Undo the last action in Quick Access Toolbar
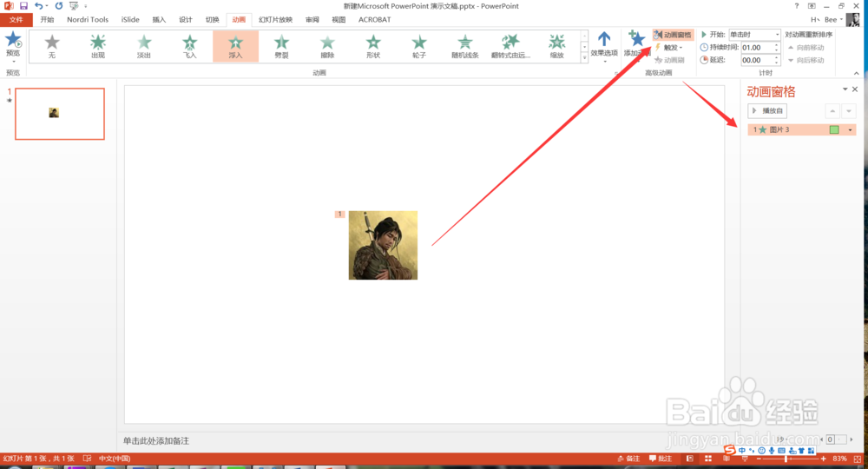868x469 pixels. pos(39,6)
